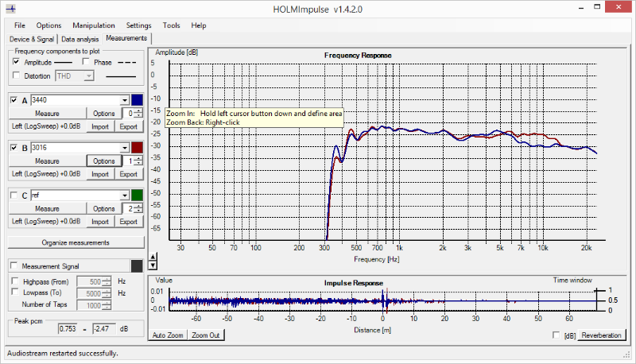Toggle the [dB] checkbox near Reverberation

point(556,335)
